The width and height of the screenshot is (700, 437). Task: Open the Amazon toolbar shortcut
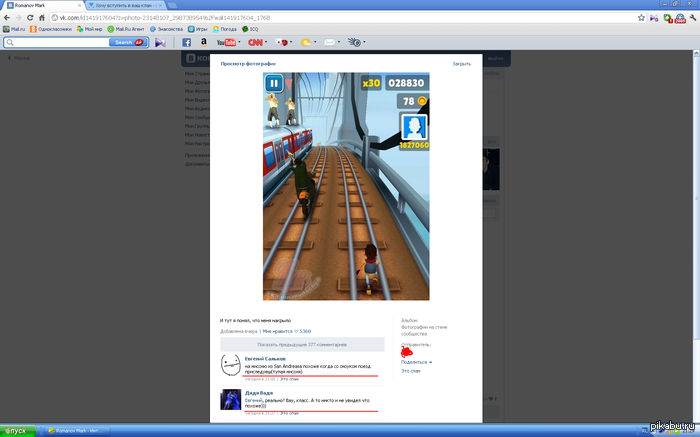pos(204,43)
